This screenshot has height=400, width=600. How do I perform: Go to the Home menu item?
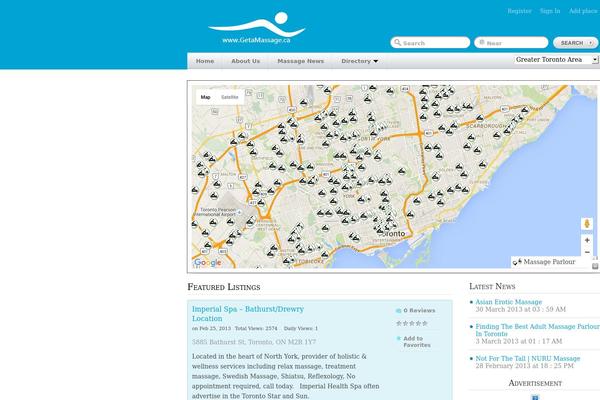pyautogui.click(x=205, y=61)
